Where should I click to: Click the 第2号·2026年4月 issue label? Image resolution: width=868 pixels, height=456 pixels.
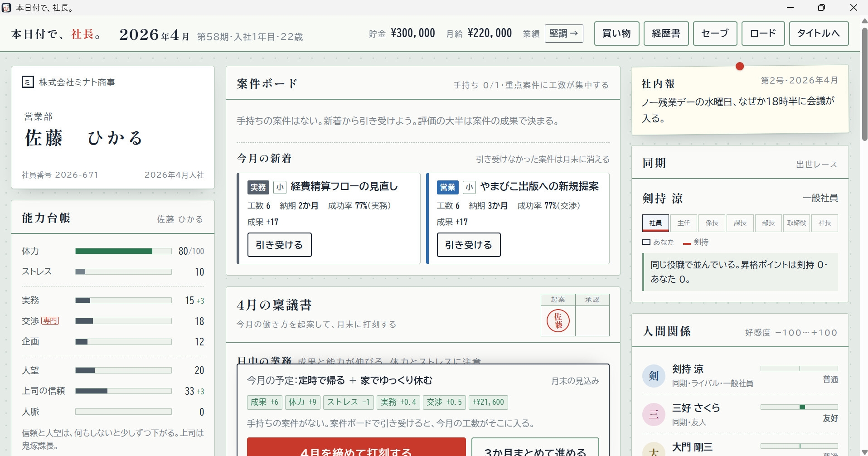pos(800,81)
